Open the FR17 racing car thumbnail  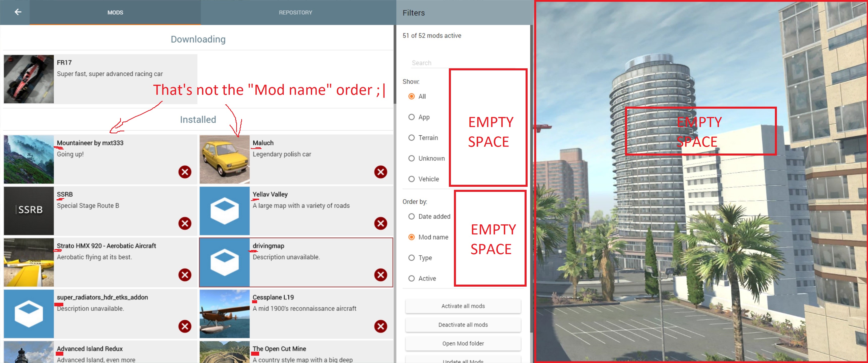pyautogui.click(x=29, y=79)
